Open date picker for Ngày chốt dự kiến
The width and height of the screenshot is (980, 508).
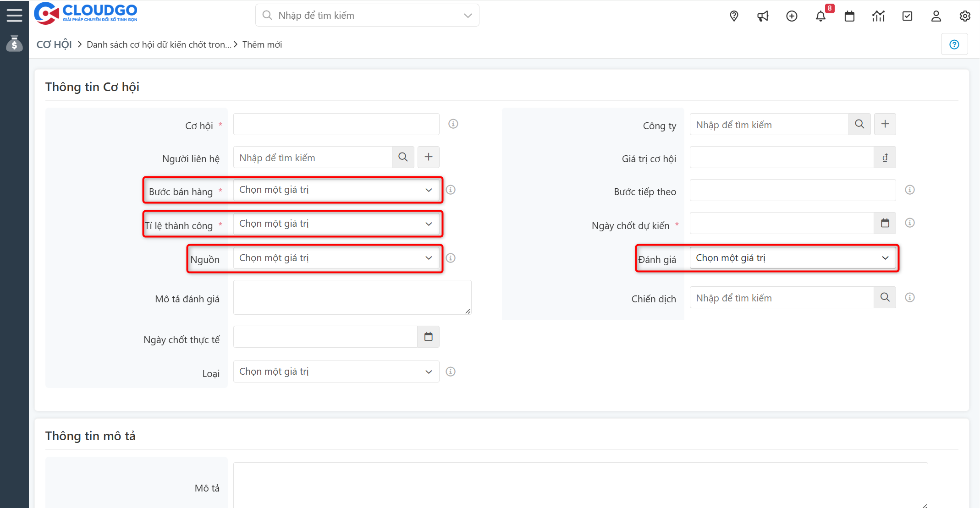click(885, 223)
